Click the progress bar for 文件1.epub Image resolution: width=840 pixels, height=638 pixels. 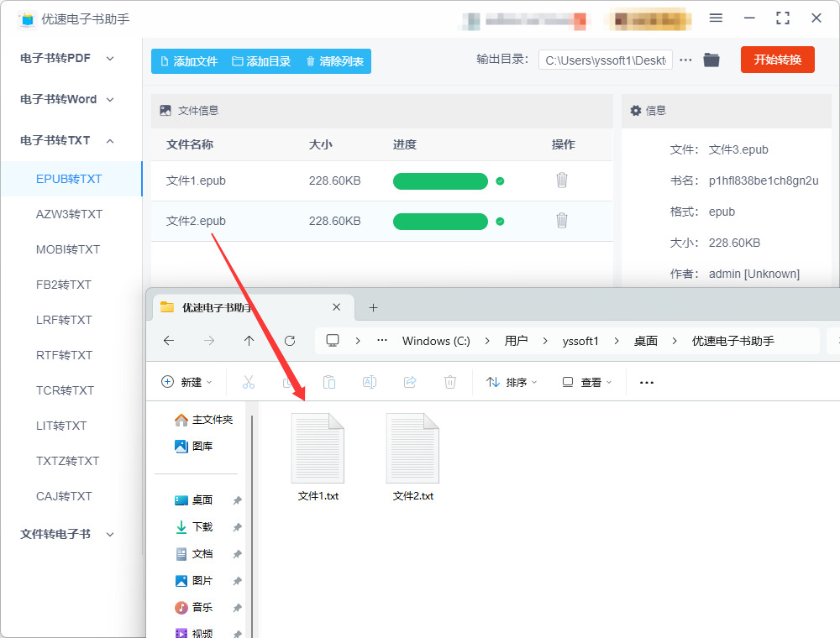point(440,181)
